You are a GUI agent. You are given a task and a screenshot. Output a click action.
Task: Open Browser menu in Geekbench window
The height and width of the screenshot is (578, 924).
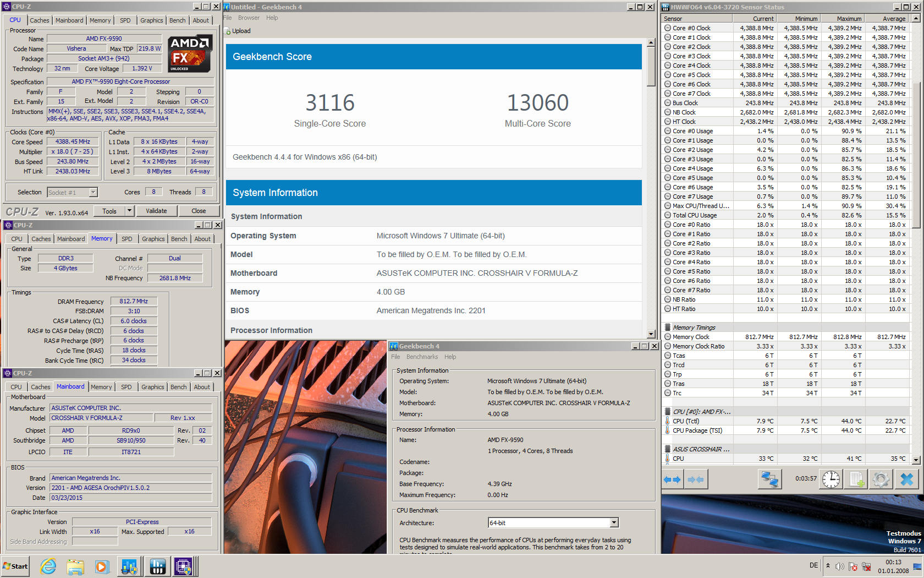(249, 18)
